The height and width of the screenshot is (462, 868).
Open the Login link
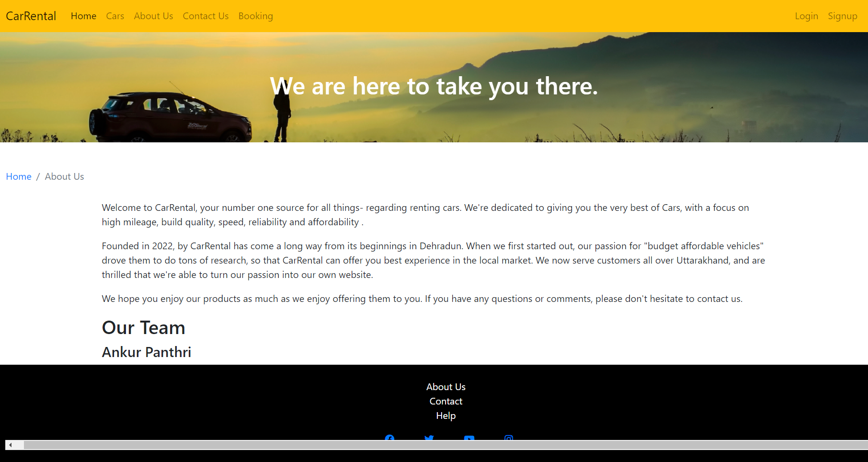[806, 16]
